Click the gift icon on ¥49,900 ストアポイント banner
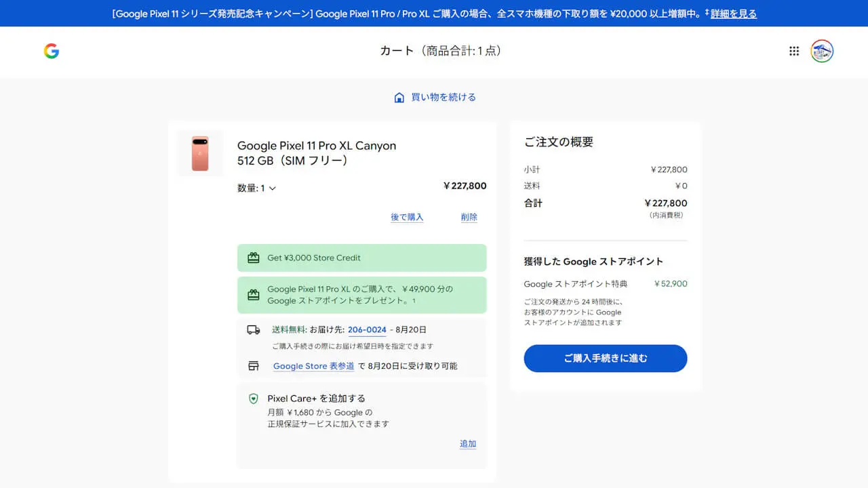Viewport: 868px width, 488px height. [254, 295]
